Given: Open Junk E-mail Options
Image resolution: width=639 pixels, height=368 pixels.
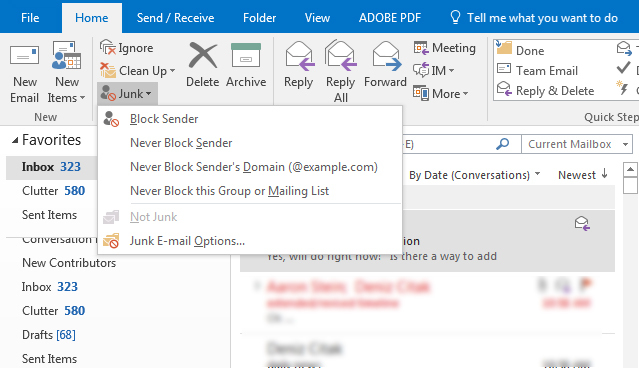Looking at the screenshot, I should 249,241.
